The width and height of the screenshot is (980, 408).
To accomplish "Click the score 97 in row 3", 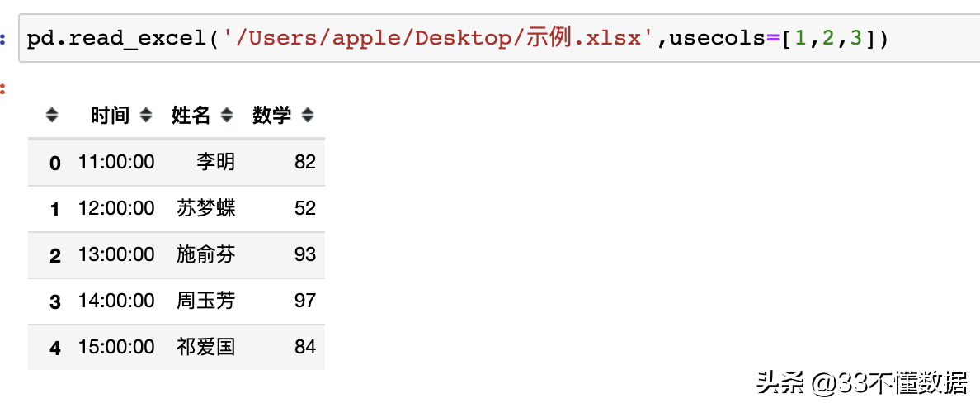I will tap(305, 301).
